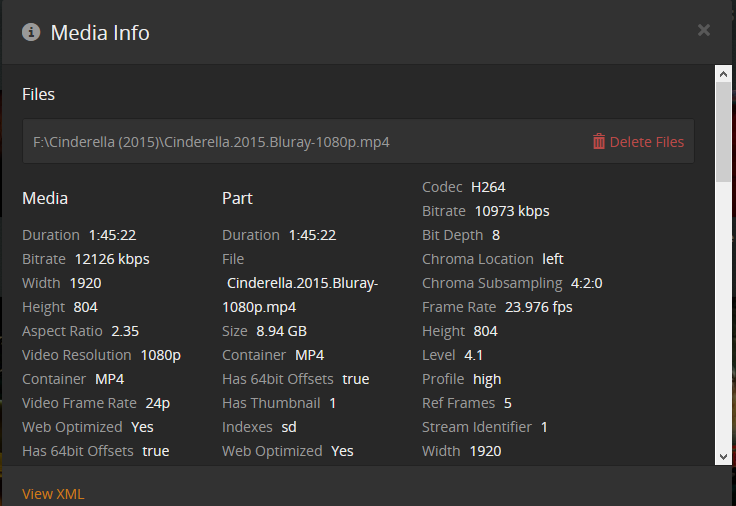Click the 23.976 fps frame rate value
Viewport: 736px width, 506px height.
(539, 307)
